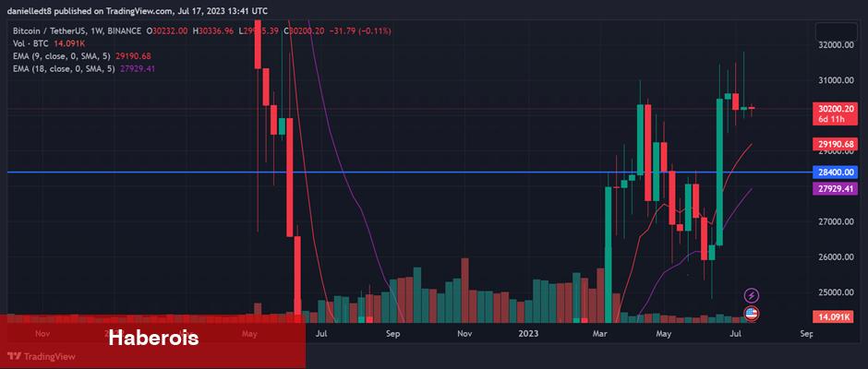This screenshot has width=868, height=369.
Task: Click the 14.091K volume axis label
Action: coord(836,317)
